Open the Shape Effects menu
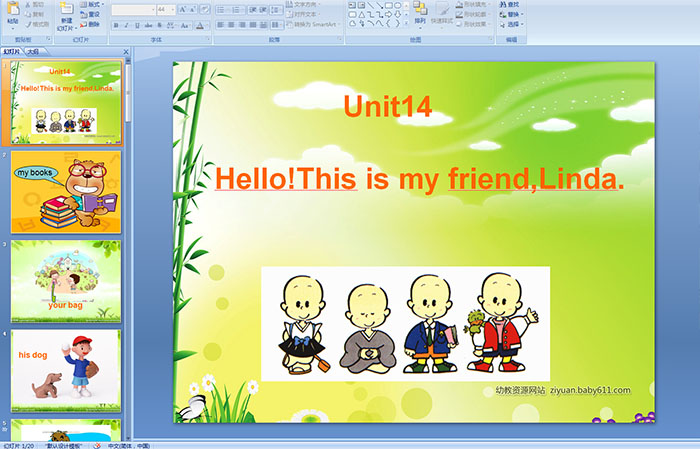This screenshot has height=449, width=700. (474, 24)
